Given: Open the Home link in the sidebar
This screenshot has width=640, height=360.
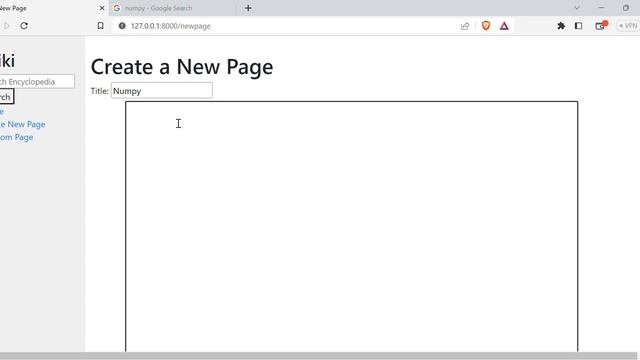Looking at the screenshot, I should click(2, 111).
